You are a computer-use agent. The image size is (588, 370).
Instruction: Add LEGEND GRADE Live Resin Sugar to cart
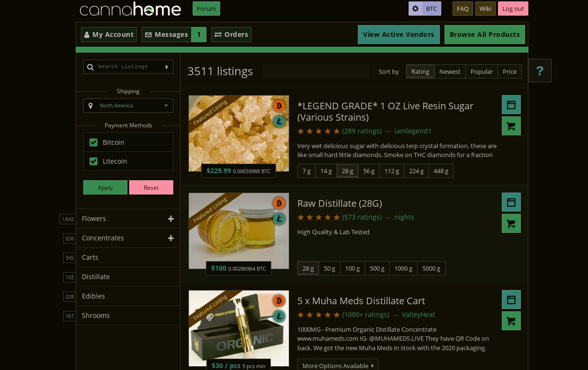point(511,126)
